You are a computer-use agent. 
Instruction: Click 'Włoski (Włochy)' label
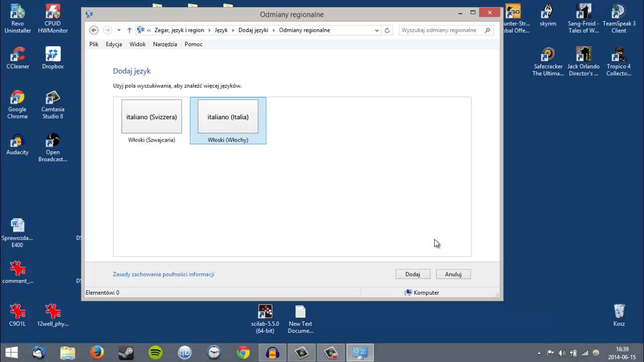tap(228, 140)
